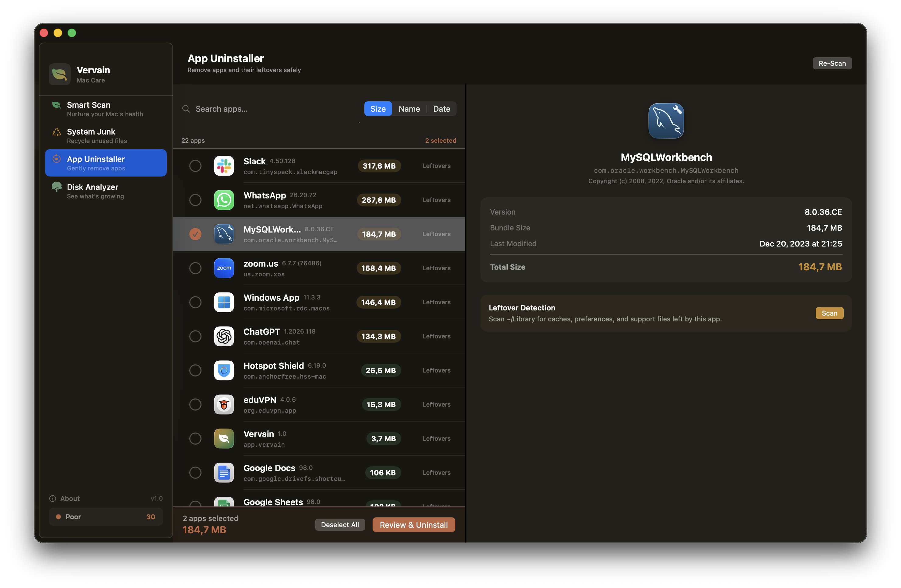Sort apps by Date

pyautogui.click(x=441, y=109)
